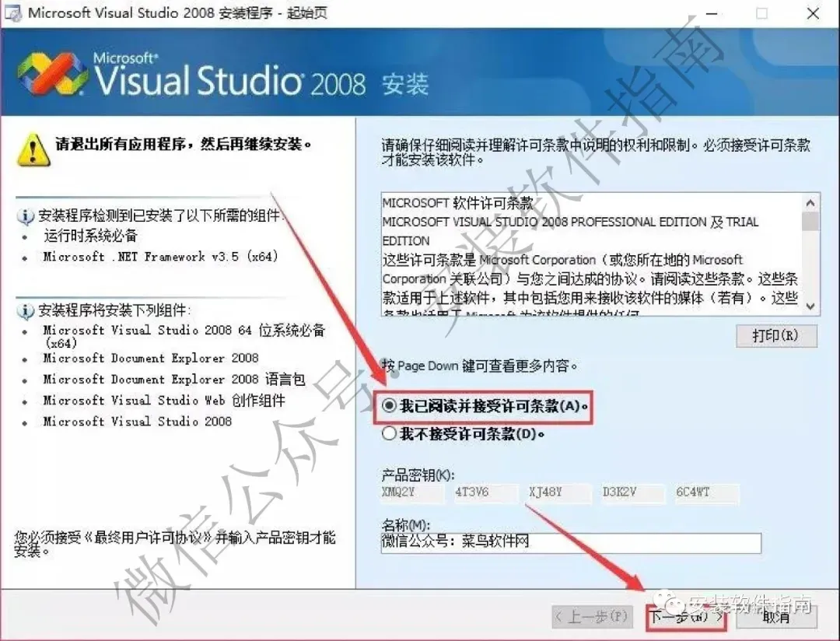
Task: Select 我已阅读并接受许可条款 radio button
Action: 390,406
